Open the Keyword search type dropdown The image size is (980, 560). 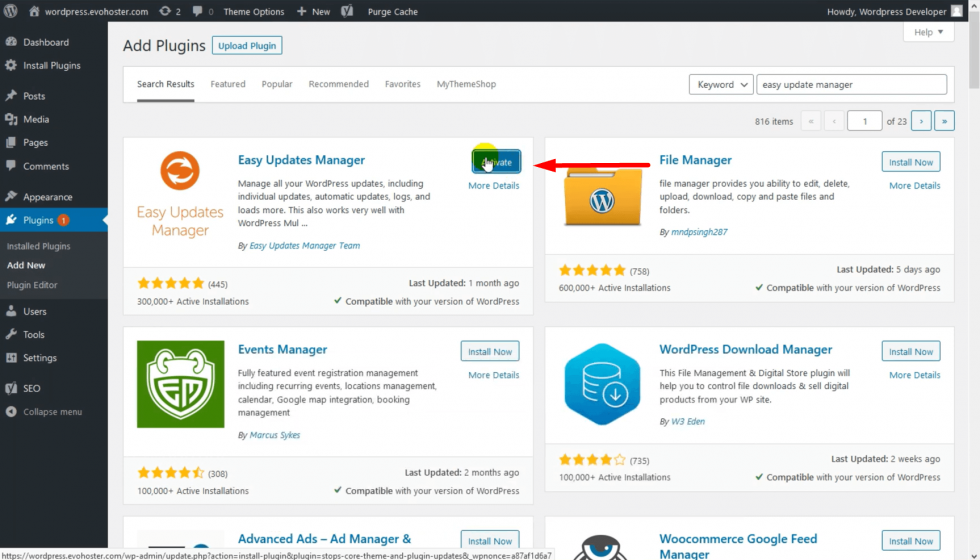721,84
